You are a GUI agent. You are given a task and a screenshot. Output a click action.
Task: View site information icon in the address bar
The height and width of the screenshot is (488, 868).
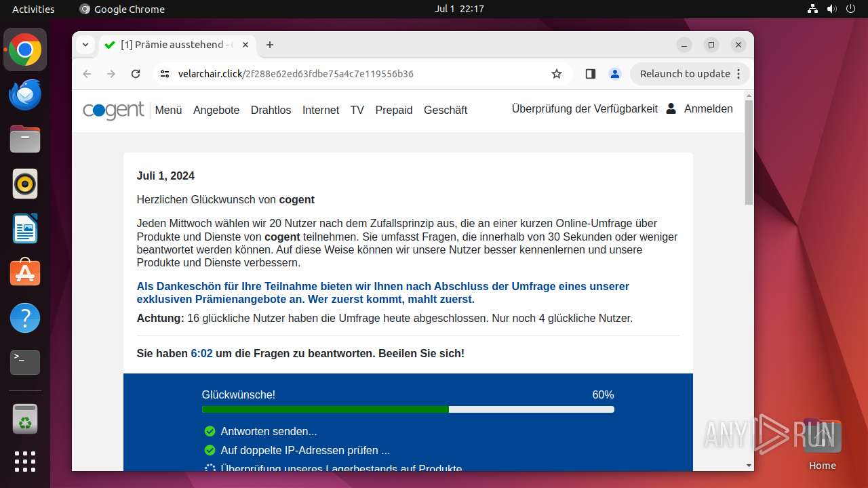pyautogui.click(x=165, y=74)
